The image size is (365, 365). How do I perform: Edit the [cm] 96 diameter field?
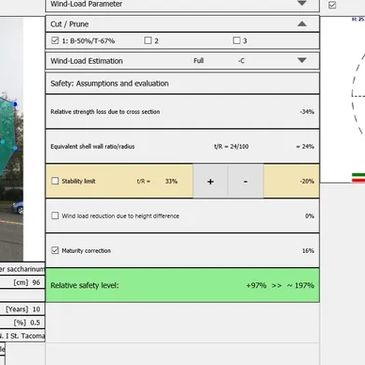tap(23, 282)
